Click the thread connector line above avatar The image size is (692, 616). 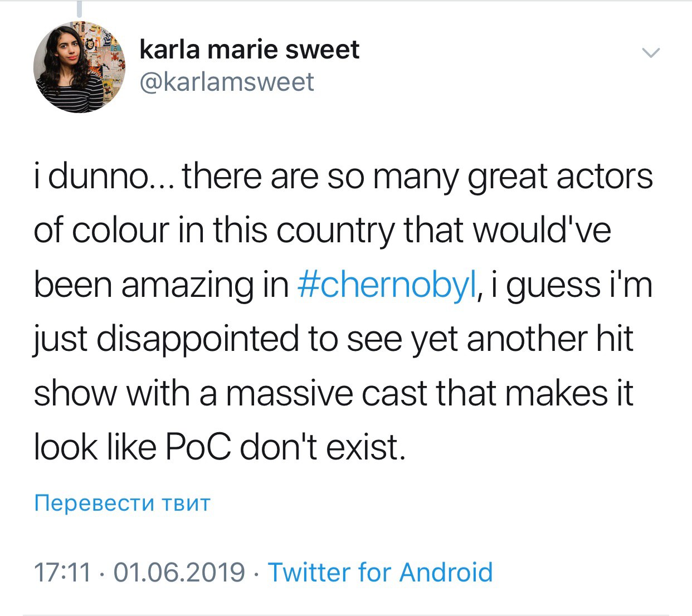79,8
